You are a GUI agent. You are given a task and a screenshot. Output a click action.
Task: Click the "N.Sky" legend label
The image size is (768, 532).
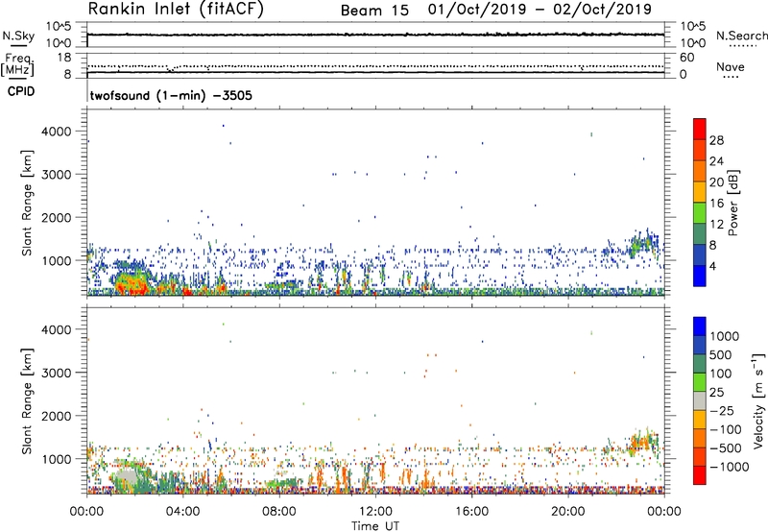(x=18, y=36)
